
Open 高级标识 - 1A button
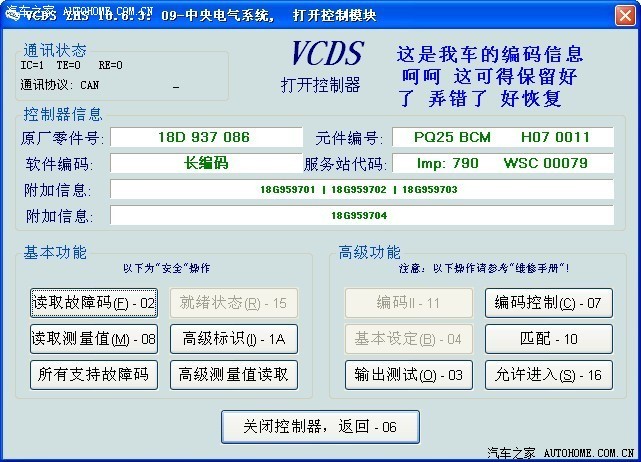click(234, 339)
